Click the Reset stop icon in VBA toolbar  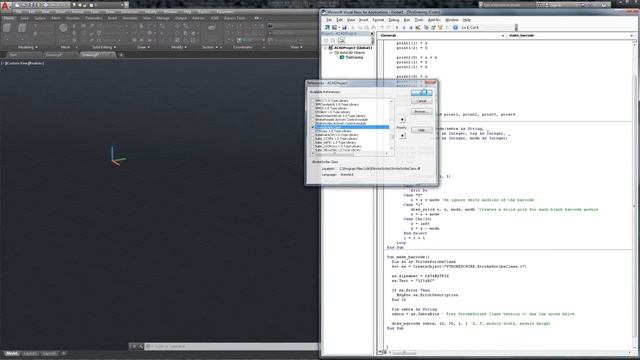(411, 27)
